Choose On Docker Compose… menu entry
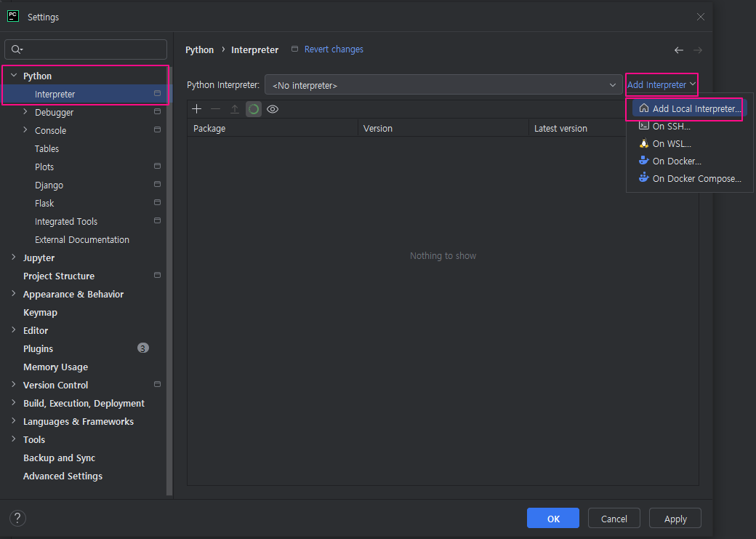This screenshot has height=539, width=756. click(x=689, y=178)
